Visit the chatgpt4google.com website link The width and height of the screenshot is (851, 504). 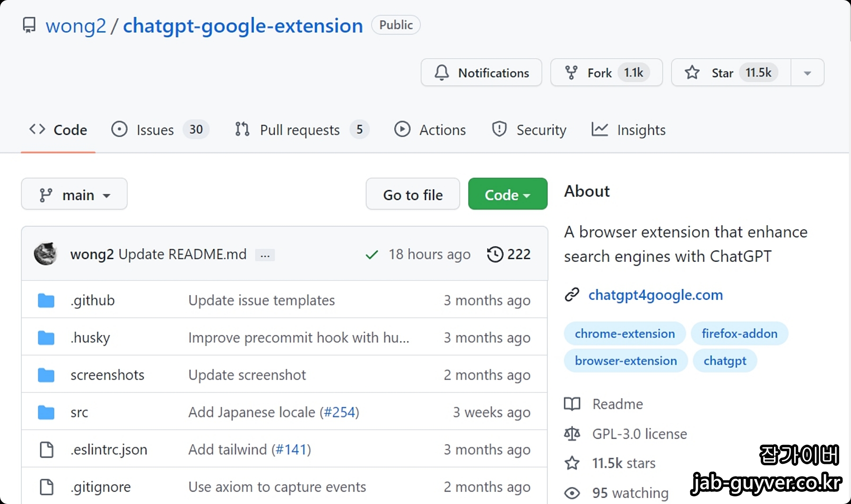(x=656, y=295)
